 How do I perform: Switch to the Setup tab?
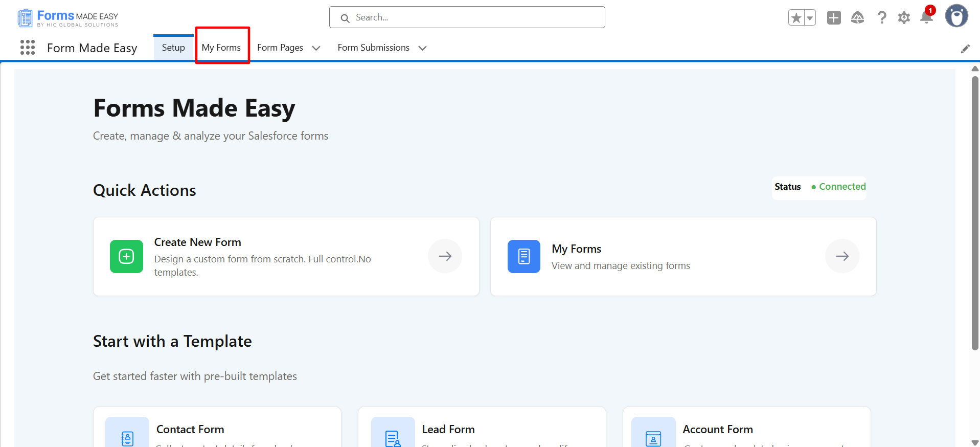click(173, 48)
